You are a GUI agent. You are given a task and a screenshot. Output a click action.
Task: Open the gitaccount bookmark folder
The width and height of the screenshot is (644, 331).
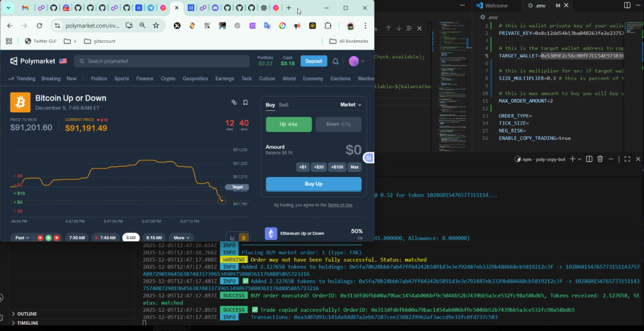[x=99, y=41]
